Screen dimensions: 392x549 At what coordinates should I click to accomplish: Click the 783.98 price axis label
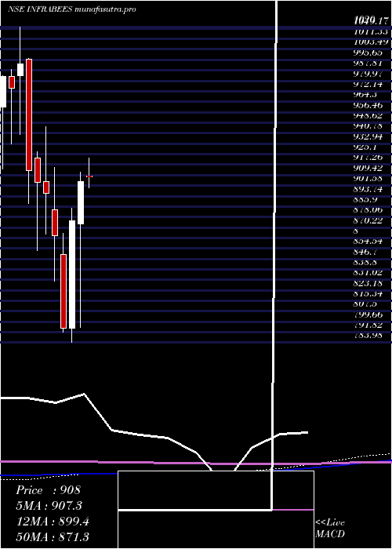pyautogui.click(x=368, y=335)
